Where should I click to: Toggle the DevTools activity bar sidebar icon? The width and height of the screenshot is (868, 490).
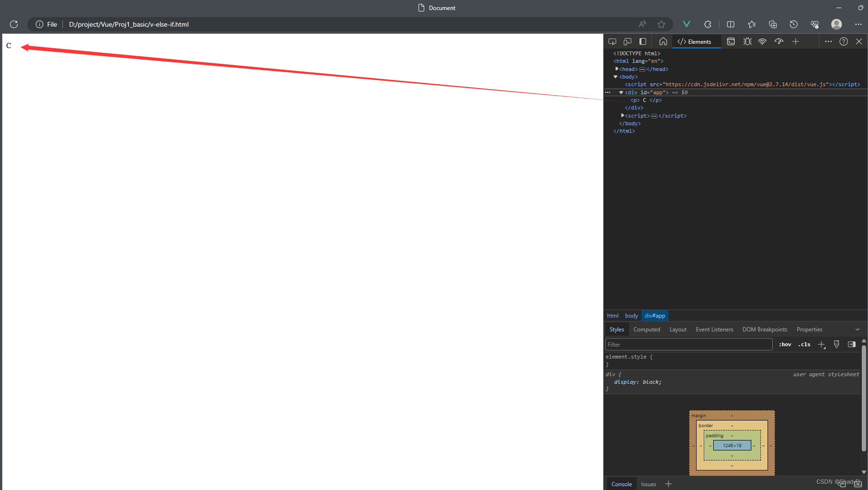[643, 41]
